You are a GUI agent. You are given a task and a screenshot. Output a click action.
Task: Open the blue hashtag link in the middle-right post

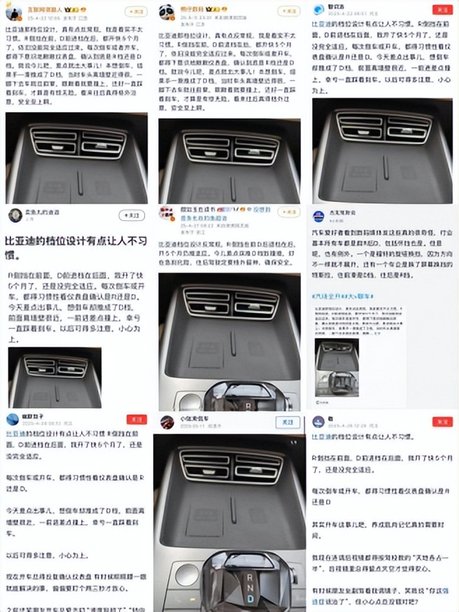343,297
